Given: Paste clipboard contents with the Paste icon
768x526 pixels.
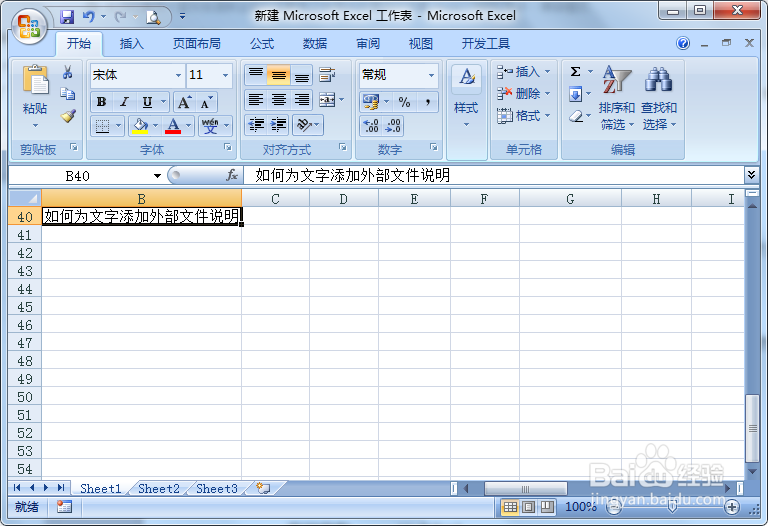Looking at the screenshot, I should [35, 80].
